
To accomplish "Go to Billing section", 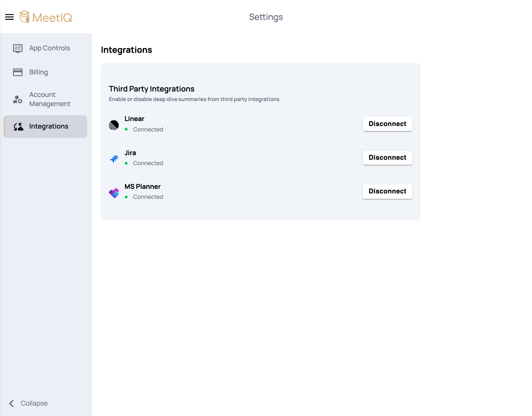I will coord(46,72).
